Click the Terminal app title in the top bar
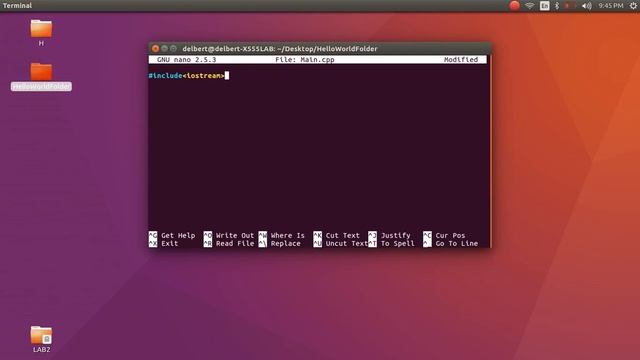This screenshot has height=360, width=640. pyautogui.click(x=17, y=6)
